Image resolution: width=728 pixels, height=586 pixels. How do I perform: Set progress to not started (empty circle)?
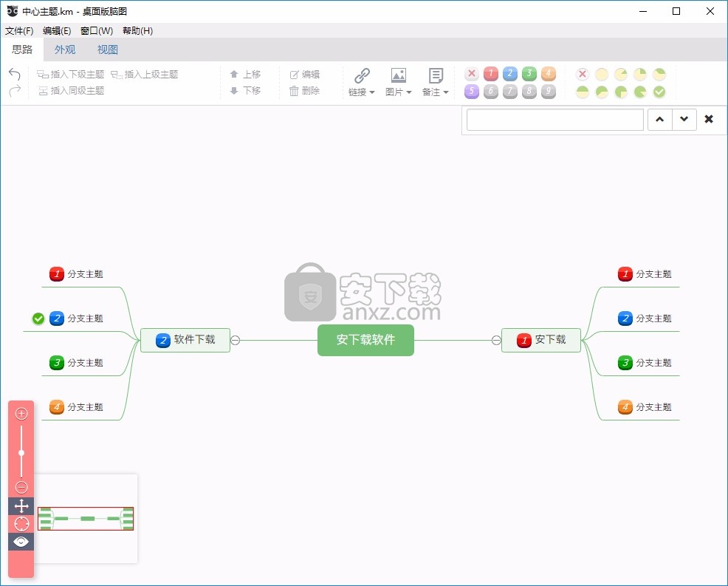(602, 74)
